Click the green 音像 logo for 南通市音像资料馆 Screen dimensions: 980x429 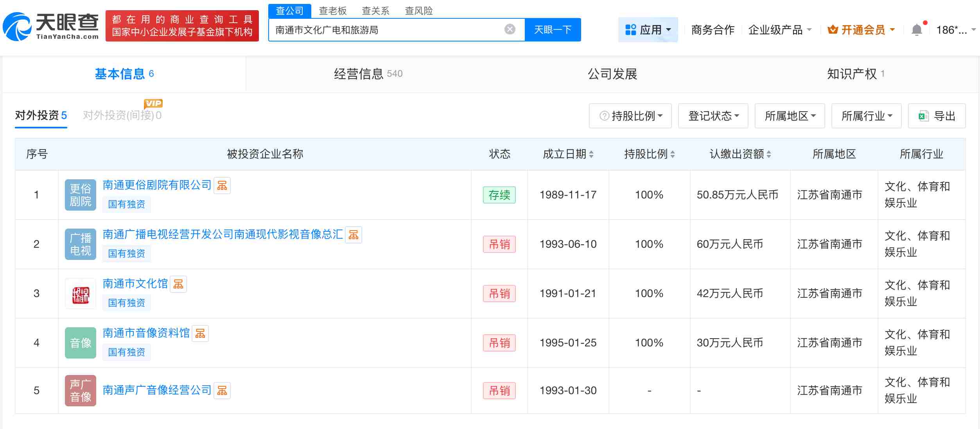click(80, 343)
